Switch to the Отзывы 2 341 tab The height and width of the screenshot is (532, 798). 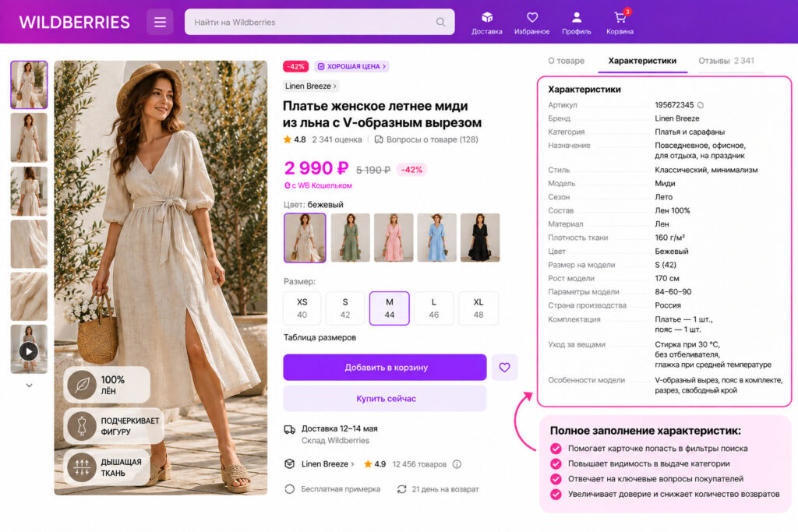point(726,61)
